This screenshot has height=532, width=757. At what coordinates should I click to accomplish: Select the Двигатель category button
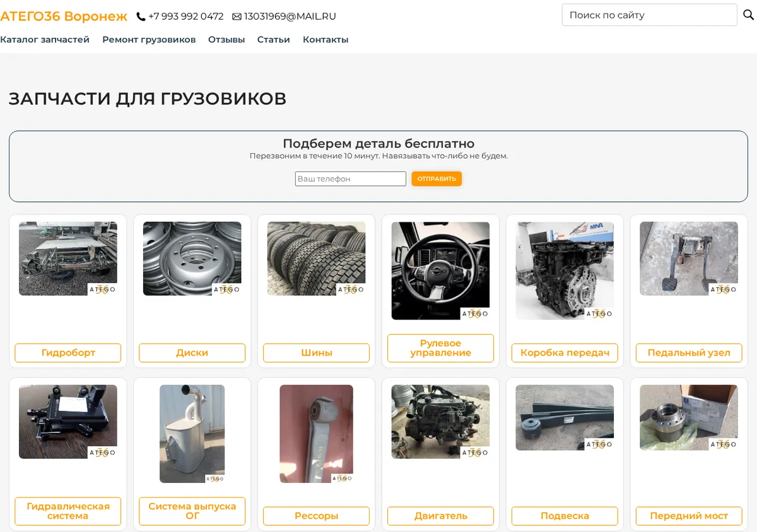coord(440,516)
